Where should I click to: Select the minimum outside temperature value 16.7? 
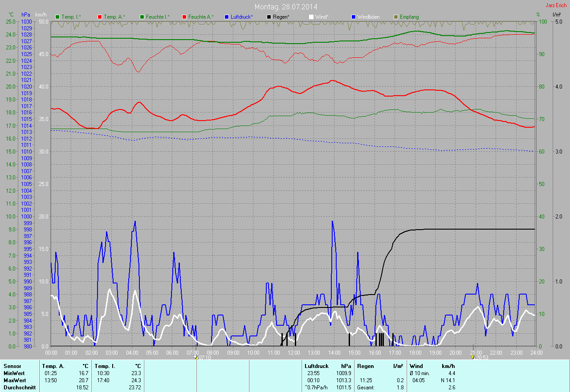(x=84, y=373)
